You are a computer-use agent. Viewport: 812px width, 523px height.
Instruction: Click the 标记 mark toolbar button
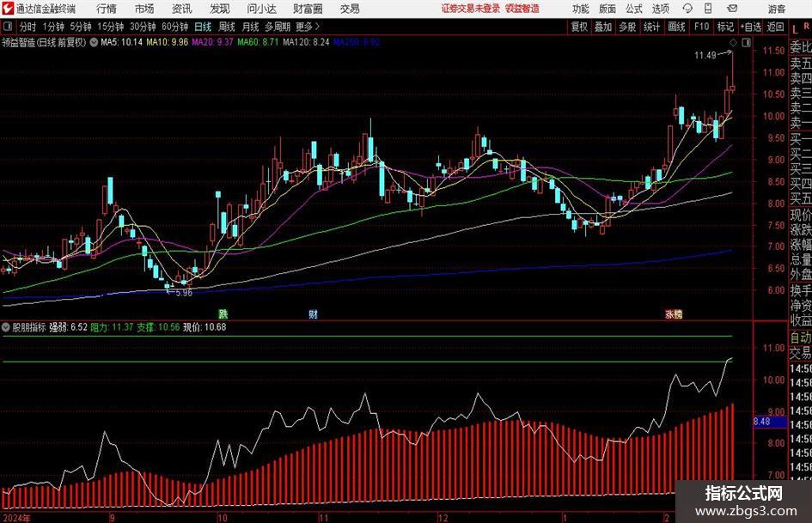tap(725, 27)
